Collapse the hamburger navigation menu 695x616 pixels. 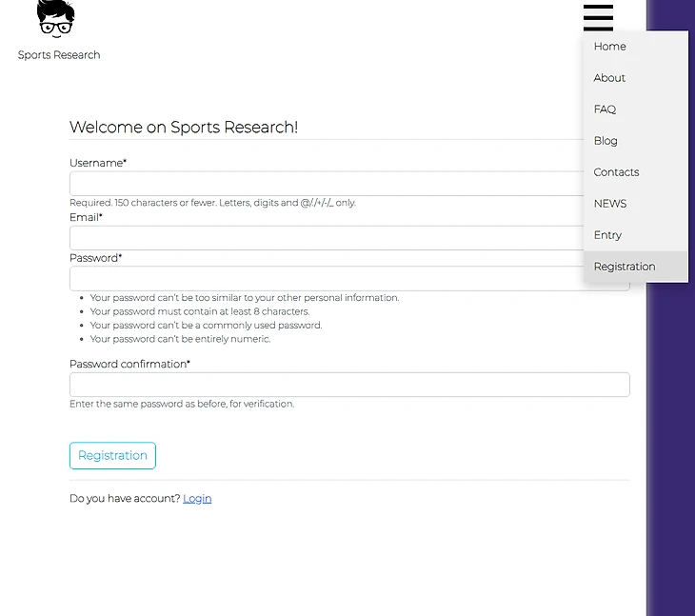(598, 17)
